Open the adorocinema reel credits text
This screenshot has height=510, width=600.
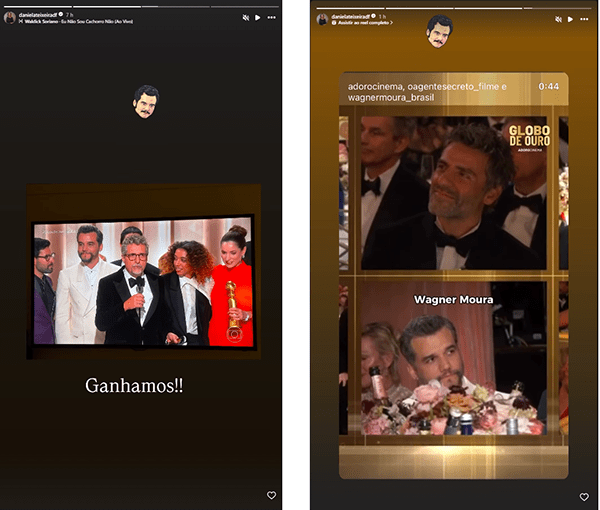coord(428,93)
